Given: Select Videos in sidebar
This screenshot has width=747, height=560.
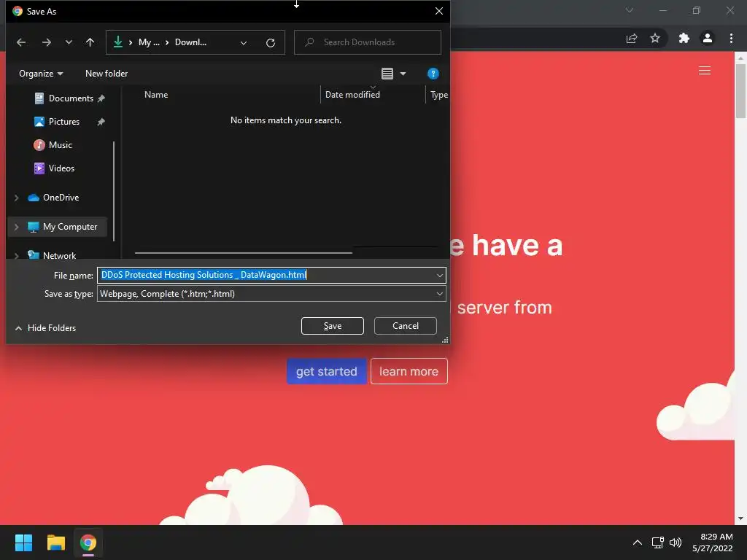Looking at the screenshot, I should (61, 168).
